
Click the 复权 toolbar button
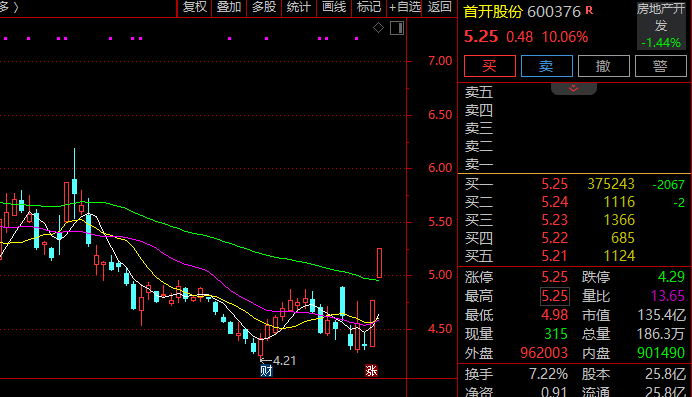[x=194, y=7]
